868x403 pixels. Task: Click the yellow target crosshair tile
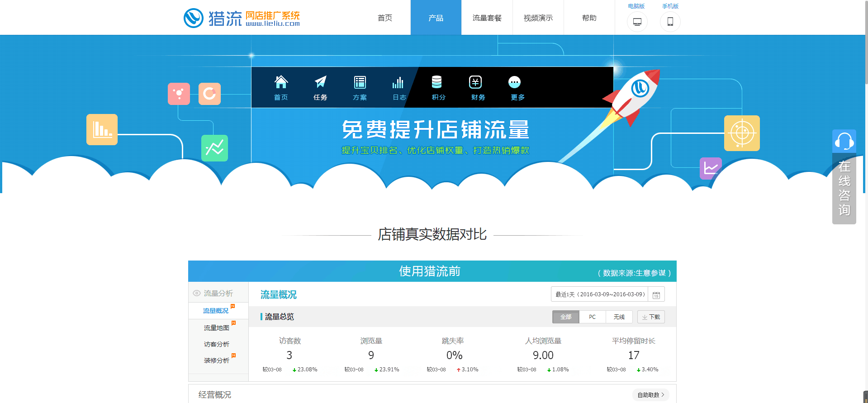pos(742,133)
